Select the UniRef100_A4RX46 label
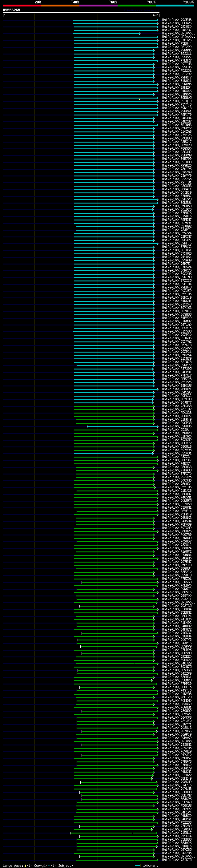The width and height of the screenshot is (197, 868). (x=177, y=91)
